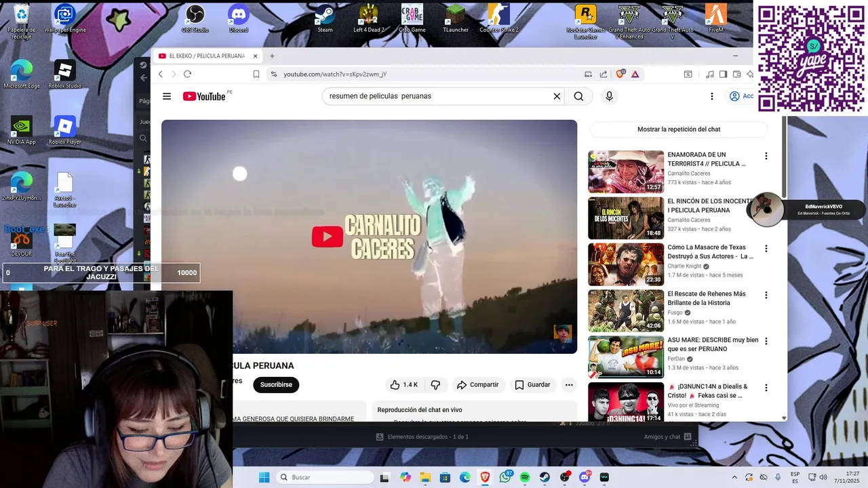Open the YouTube settings three-dot menu
Image resolution: width=868 pixels, height=488 pixels.
711,96
